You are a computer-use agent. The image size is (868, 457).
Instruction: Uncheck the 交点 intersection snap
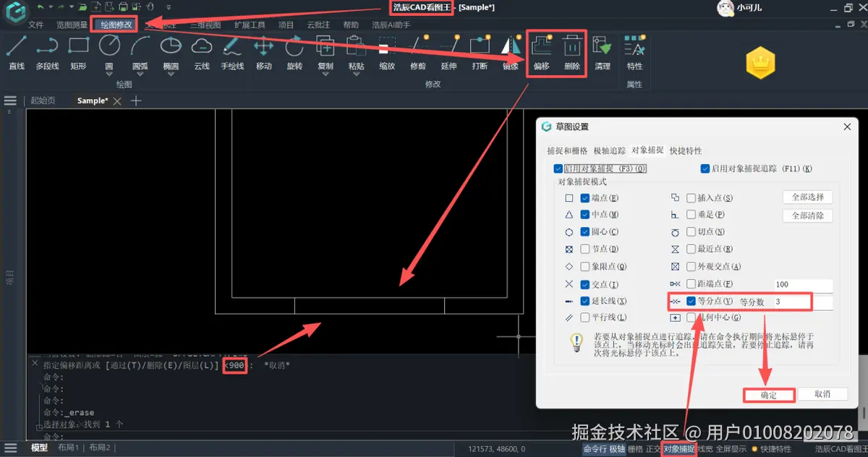coord(585,284)
